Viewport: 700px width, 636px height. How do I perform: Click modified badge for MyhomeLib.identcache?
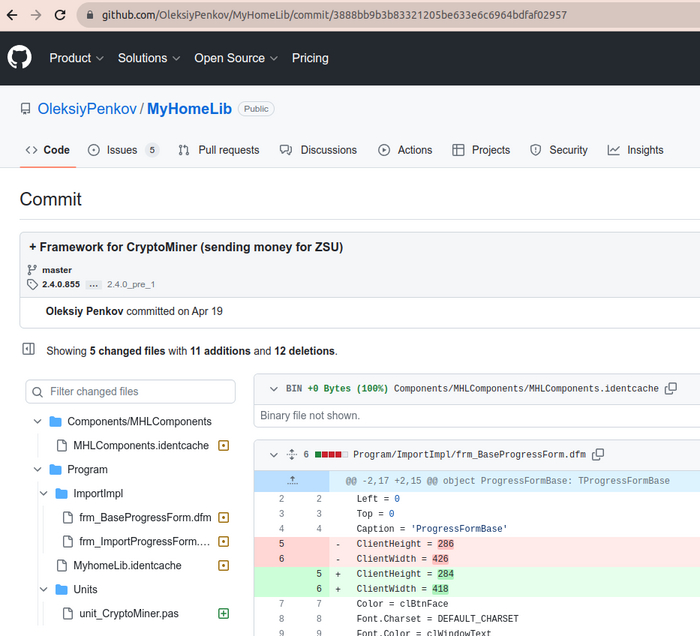(223, 565)
